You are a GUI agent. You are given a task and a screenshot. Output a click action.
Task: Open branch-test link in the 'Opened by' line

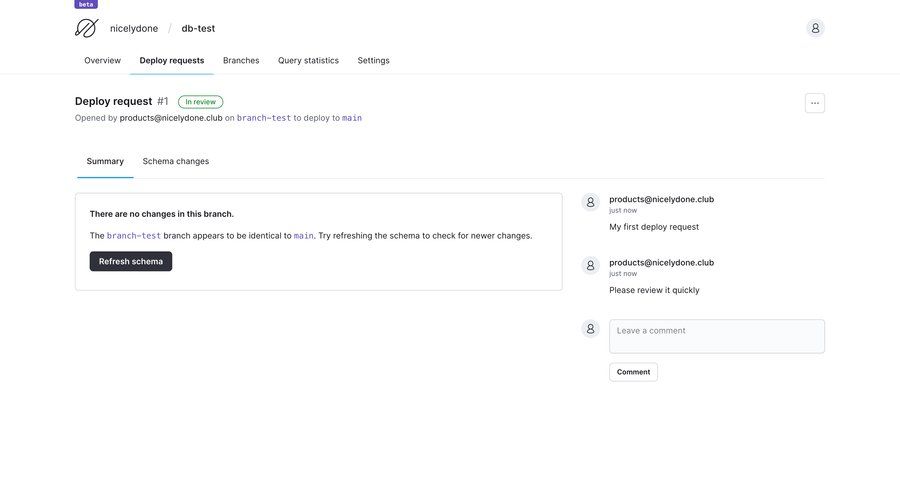[x=264, y=118]
